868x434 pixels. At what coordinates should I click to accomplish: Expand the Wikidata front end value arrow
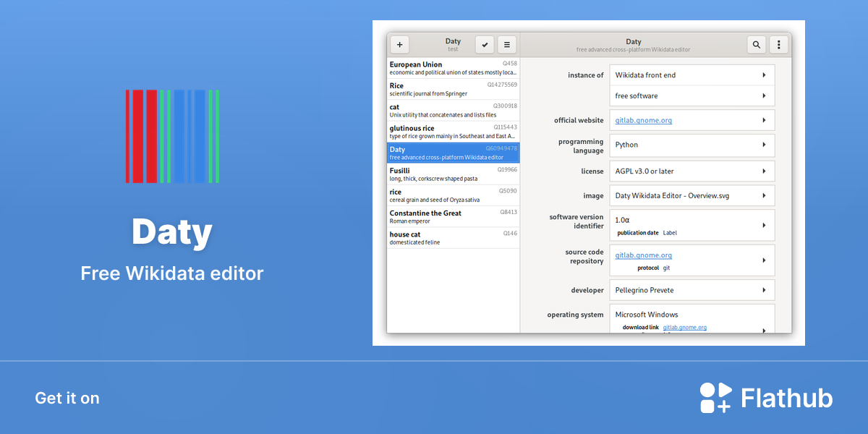(x=764, y=75)
